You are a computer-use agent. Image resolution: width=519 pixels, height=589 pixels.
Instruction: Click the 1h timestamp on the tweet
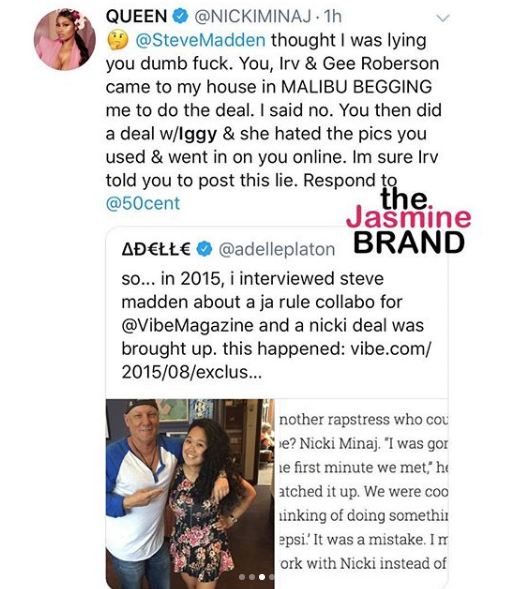[332, 17]
